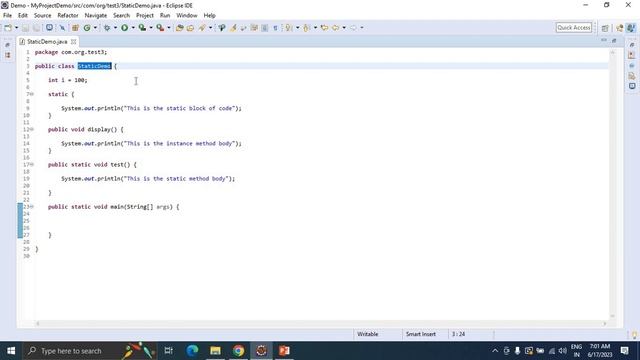This screenshot has width=640, height=360.
Task: Collapse the display() method fold at line 12
Action: (32, 129)
